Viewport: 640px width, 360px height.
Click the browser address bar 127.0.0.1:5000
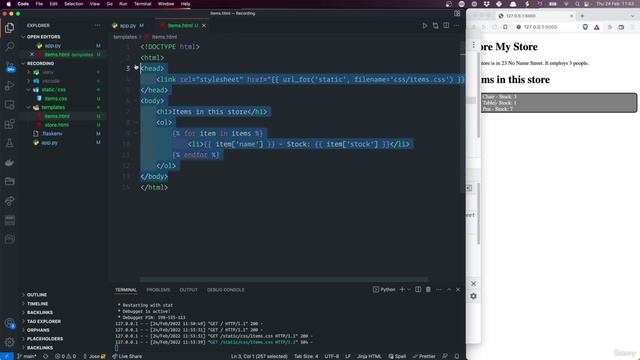[541, 27]
